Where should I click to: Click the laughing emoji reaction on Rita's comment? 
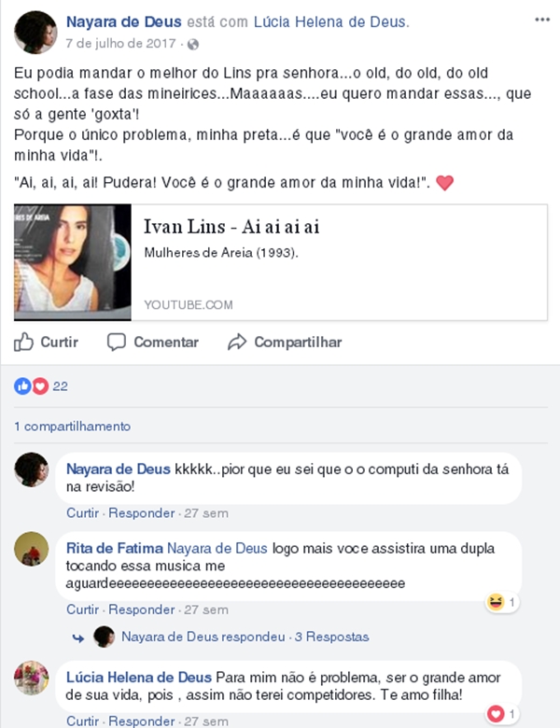point(496,602)
